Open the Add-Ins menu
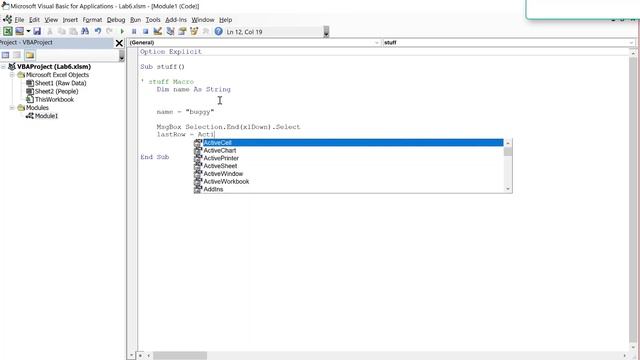The image size is (640, 360). [x=176, y=20]
